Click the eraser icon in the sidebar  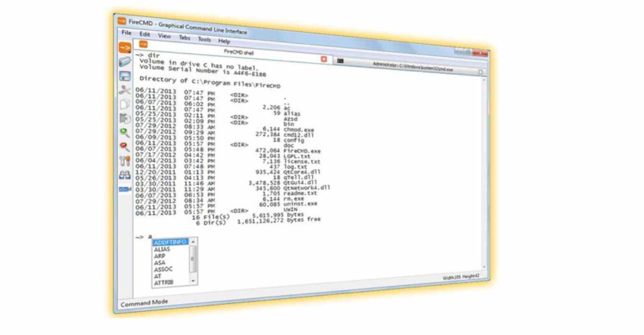tap(125, 62)
